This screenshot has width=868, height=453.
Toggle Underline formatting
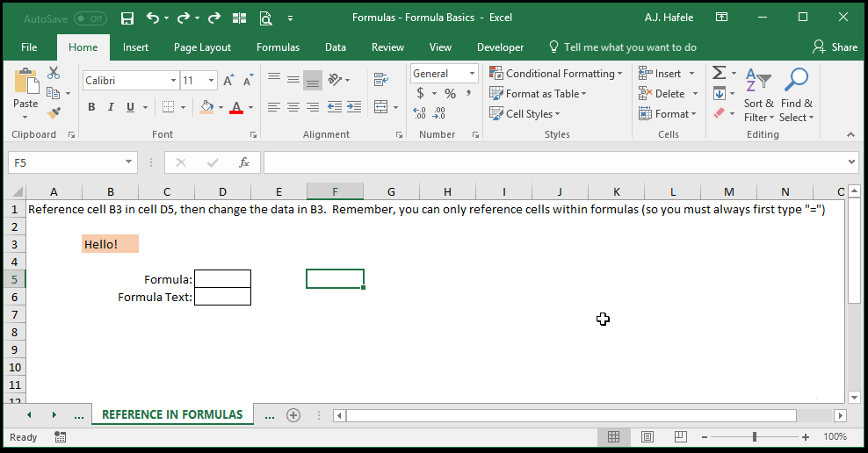click(x=131, y=107)
